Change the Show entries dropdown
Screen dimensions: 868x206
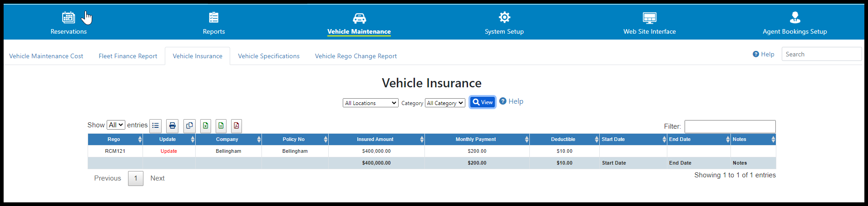click(x=116, y=125)
